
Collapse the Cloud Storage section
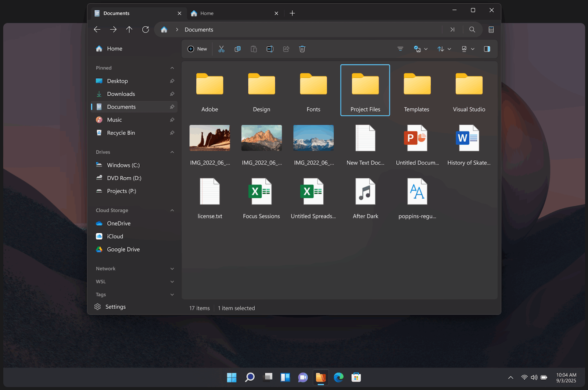click(x=172, y=210)
